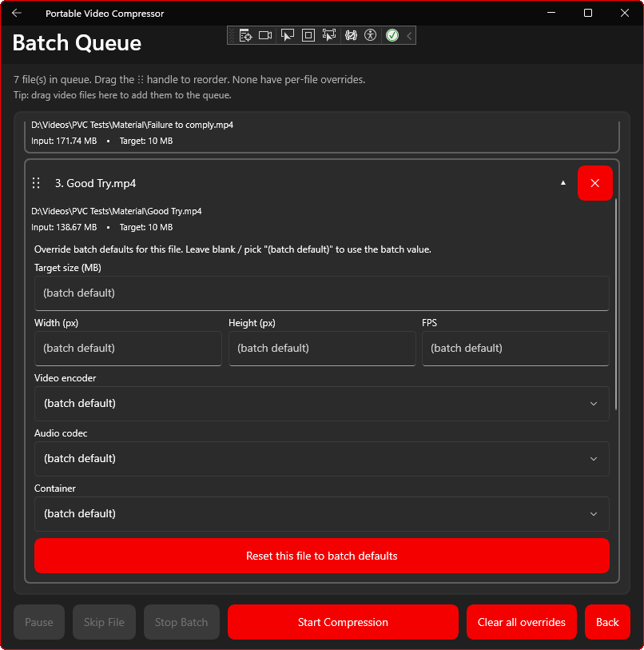Click the drag handle for Good Try.mp4
Image resolution: width=644 pixels, height=650 pixels.
point(36,183)
